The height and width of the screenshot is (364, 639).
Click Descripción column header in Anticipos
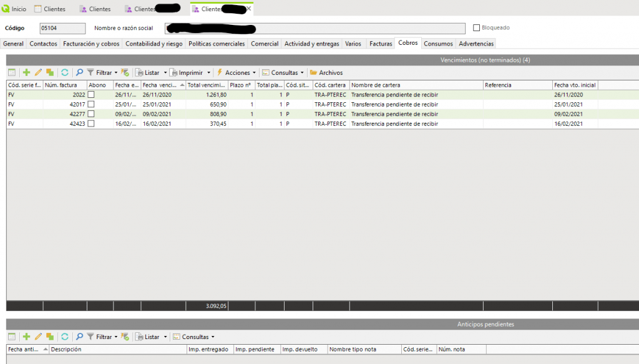[118, 349]
